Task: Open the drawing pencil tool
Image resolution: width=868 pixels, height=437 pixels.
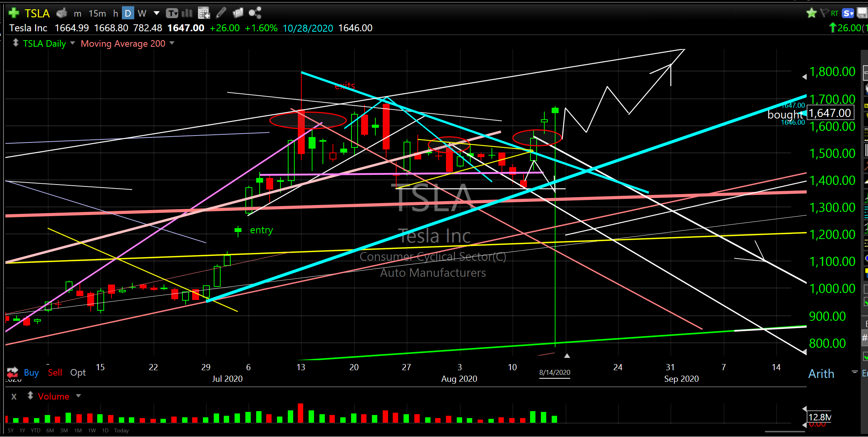Action: [221, 13]
